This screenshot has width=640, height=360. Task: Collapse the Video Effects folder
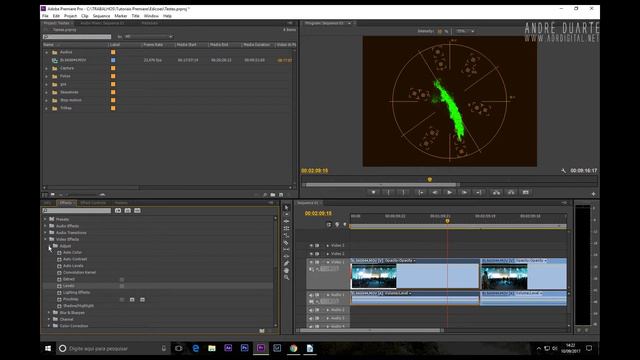(x=45, y=239)
